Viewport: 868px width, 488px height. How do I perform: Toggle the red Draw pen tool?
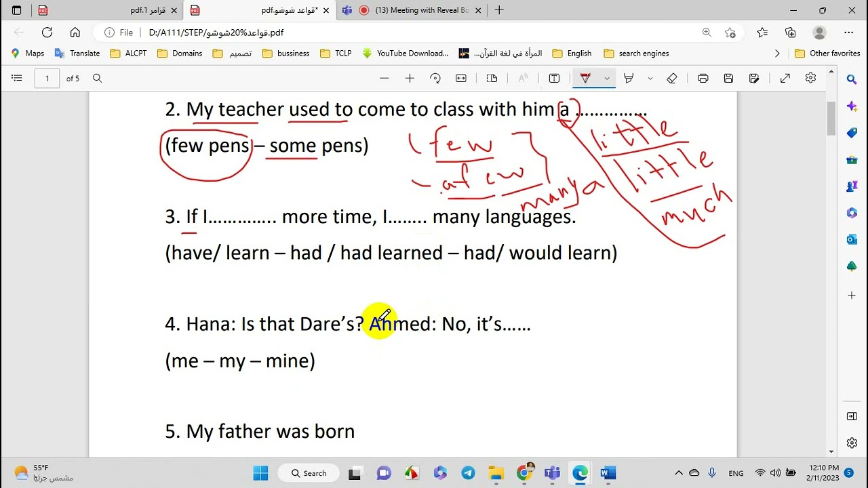(585, 79)
